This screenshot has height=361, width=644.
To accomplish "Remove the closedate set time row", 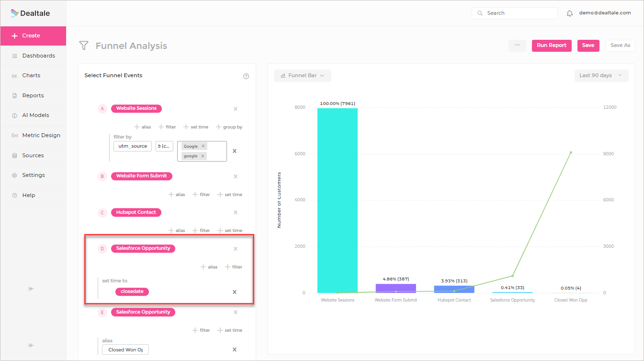I will pos(235,292).
